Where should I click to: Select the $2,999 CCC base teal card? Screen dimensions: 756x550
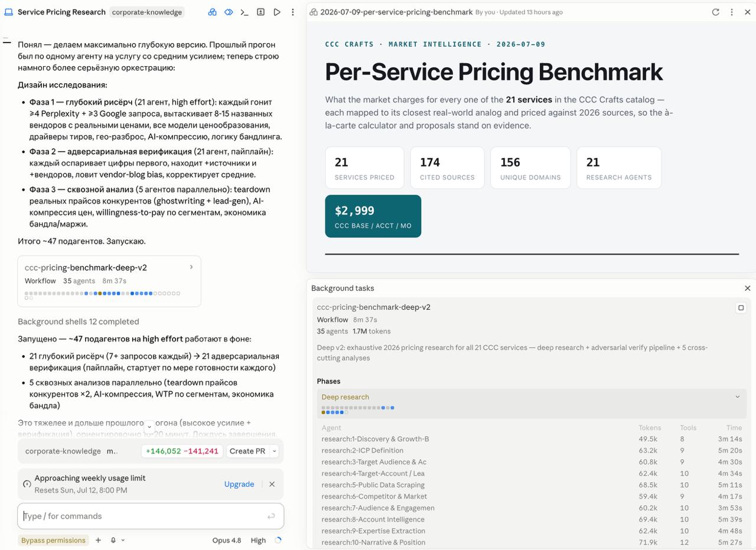tap(373, 216)
